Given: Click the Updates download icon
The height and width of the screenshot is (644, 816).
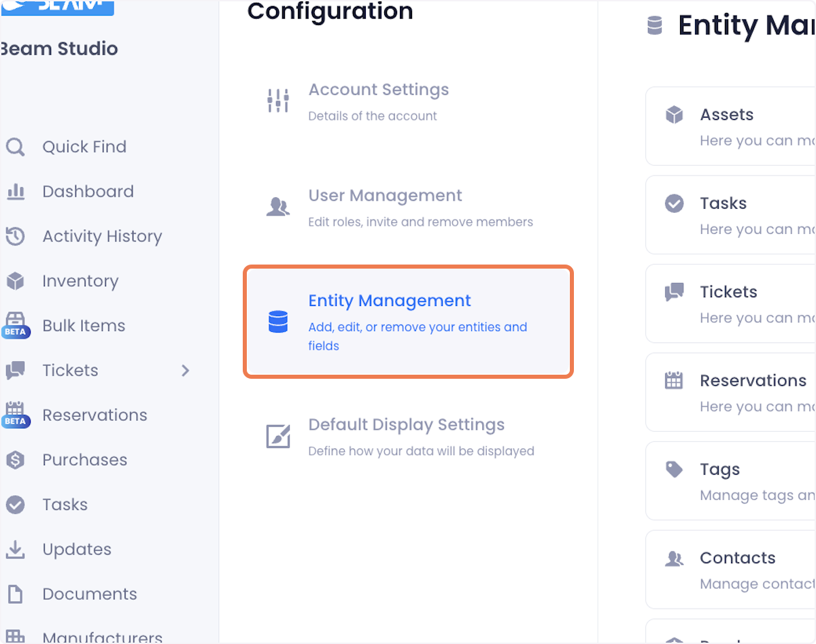Looking at the screenshot, I should click(15, 549).
